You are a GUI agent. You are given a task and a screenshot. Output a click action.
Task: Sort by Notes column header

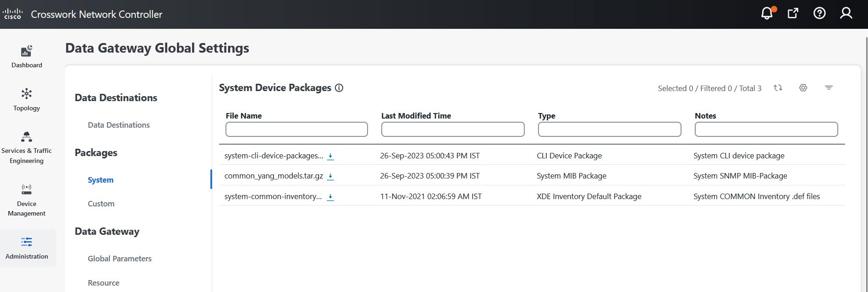point(705,116)
